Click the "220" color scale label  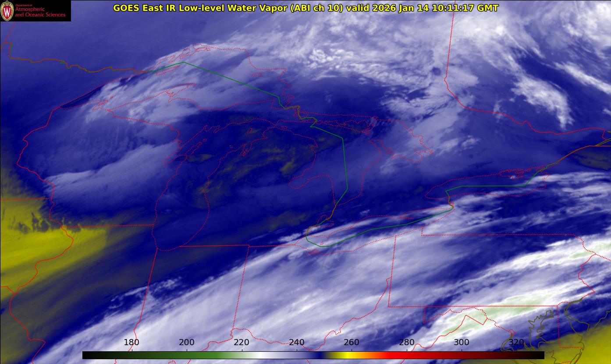[242, 342]
